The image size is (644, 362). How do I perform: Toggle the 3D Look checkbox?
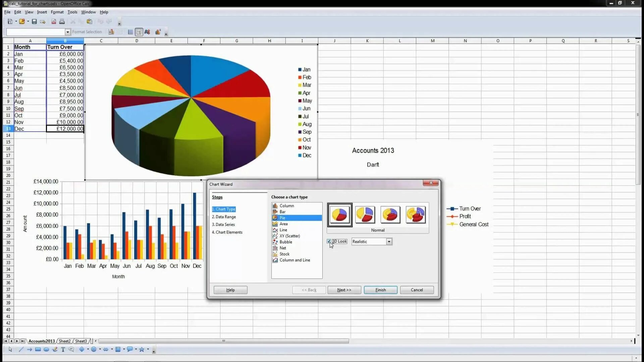pos(329,241)
